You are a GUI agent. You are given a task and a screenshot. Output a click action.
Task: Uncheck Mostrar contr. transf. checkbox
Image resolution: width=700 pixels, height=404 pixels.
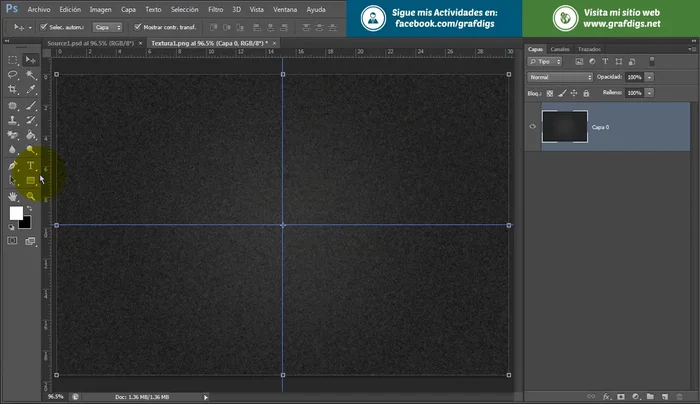point(137,27)
